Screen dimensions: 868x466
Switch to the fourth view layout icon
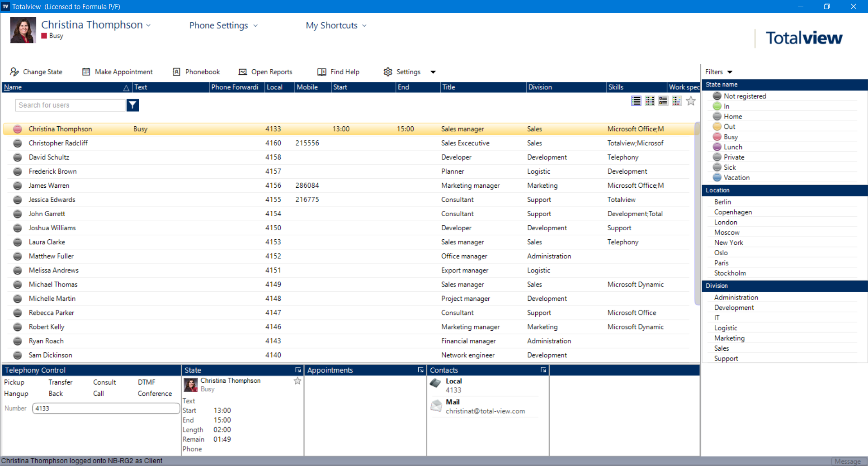click(677, 101)
